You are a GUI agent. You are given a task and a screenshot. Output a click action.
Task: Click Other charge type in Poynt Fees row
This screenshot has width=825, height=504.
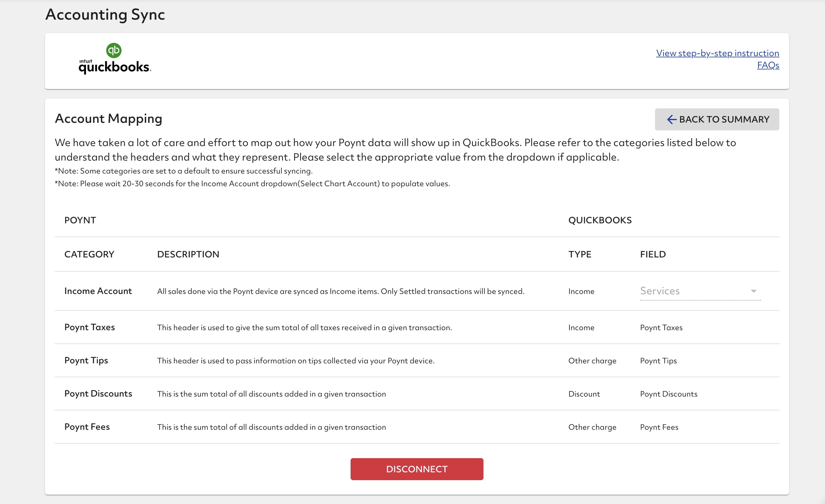(x=592, y=427)
